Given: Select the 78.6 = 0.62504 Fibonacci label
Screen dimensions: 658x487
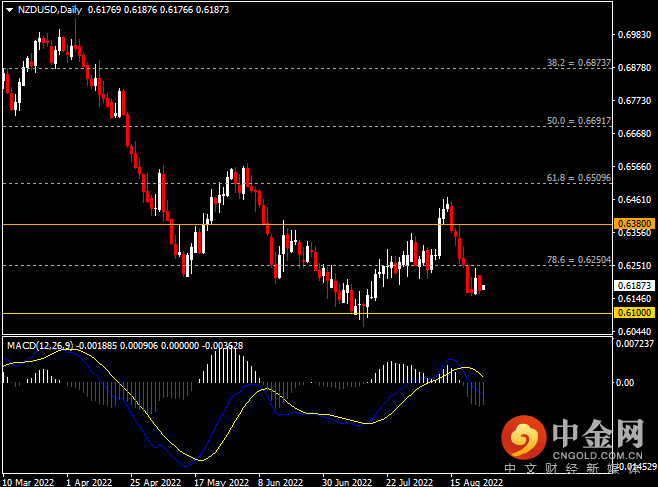Looking at the screenshot, I should 579,260.
